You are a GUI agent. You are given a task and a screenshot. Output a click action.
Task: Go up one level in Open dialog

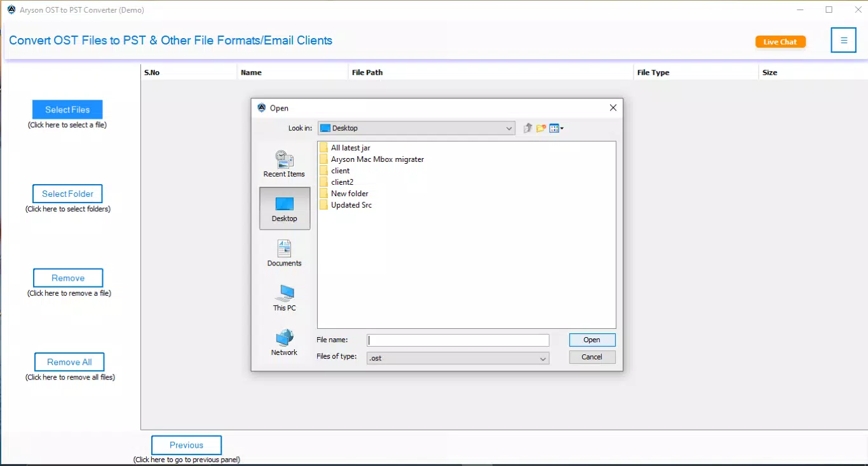[x=527, y=128]
